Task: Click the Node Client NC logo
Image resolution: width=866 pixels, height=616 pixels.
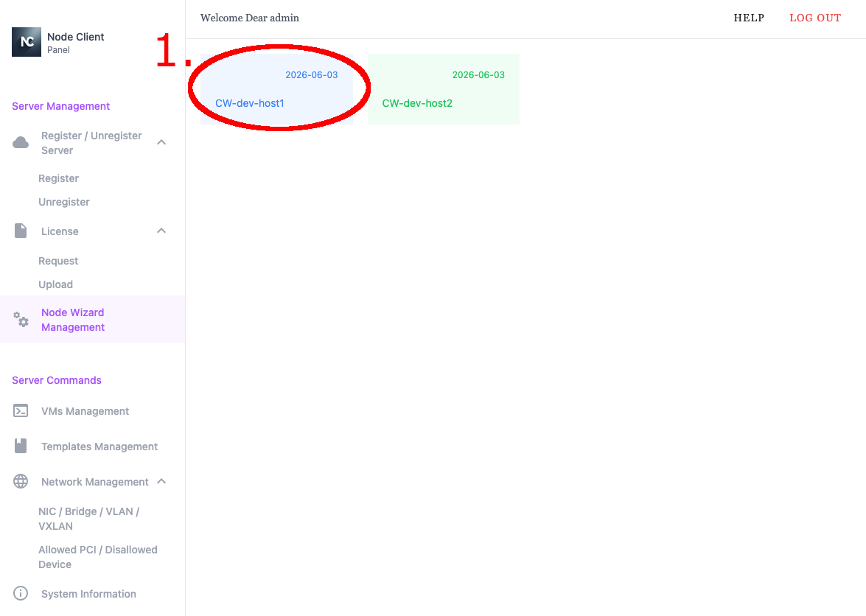Action: pos(27,42)
